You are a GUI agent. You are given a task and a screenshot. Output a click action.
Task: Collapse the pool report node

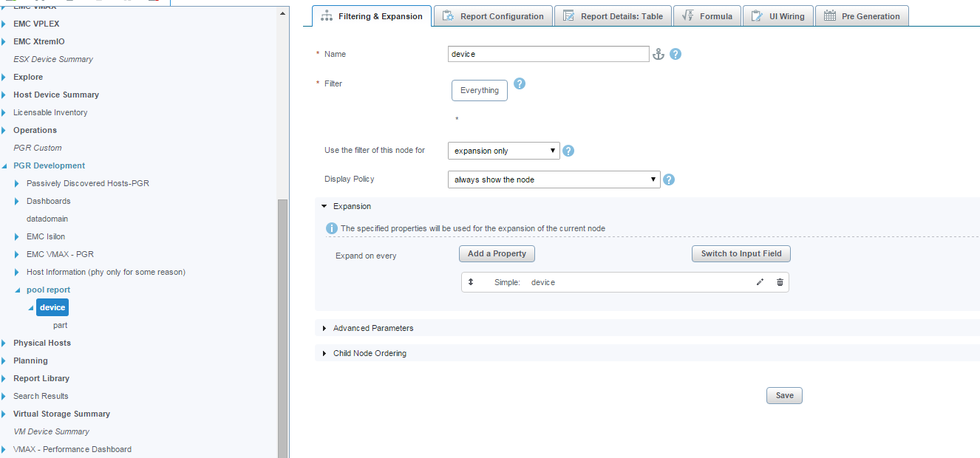18,290
